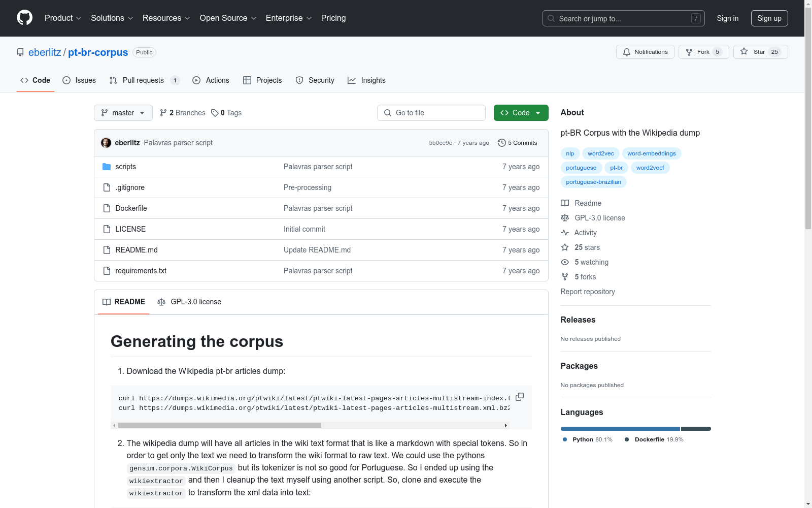View the 25 stars stargazers
Screen dimensions: 812x508
click(x=581, y=247)
